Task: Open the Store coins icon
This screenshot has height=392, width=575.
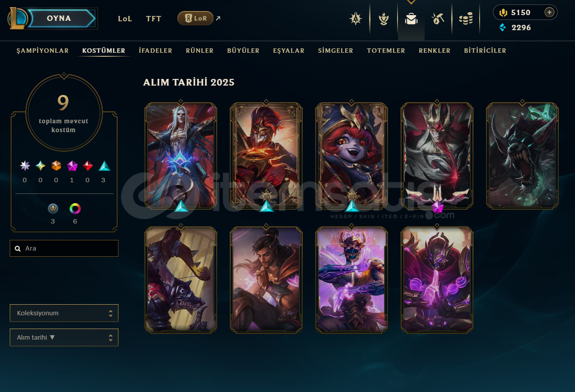Action: (x=466, y=19)
